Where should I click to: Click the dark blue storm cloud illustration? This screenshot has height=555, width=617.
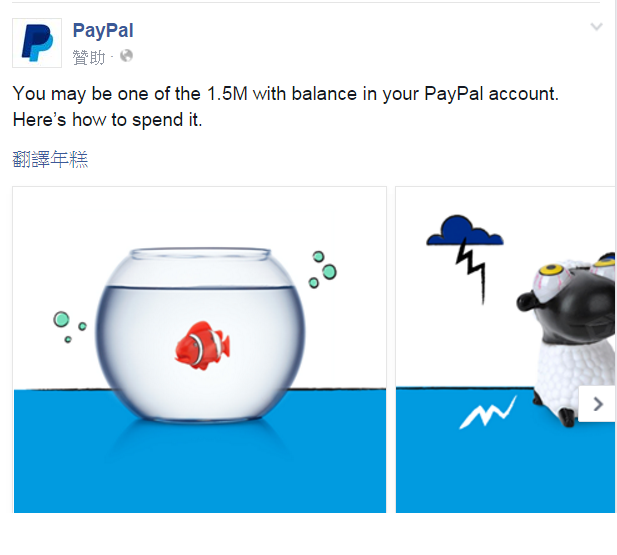(465, 231)
